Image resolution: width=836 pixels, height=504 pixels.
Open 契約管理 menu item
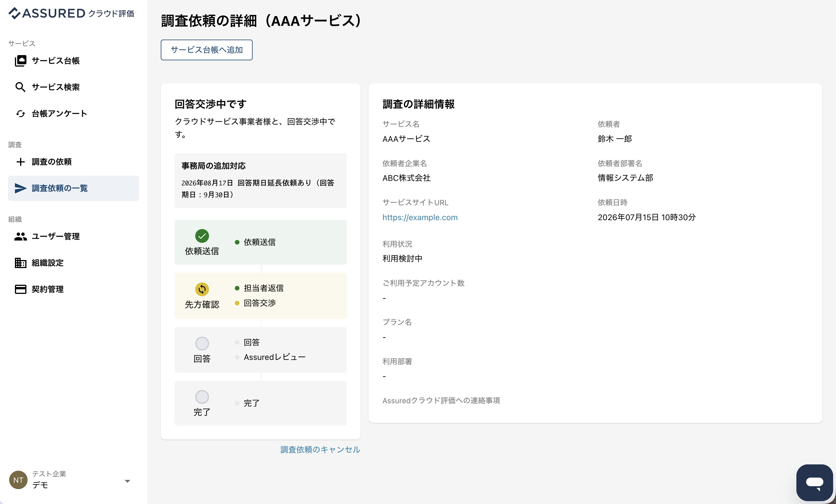click(73, 289)
